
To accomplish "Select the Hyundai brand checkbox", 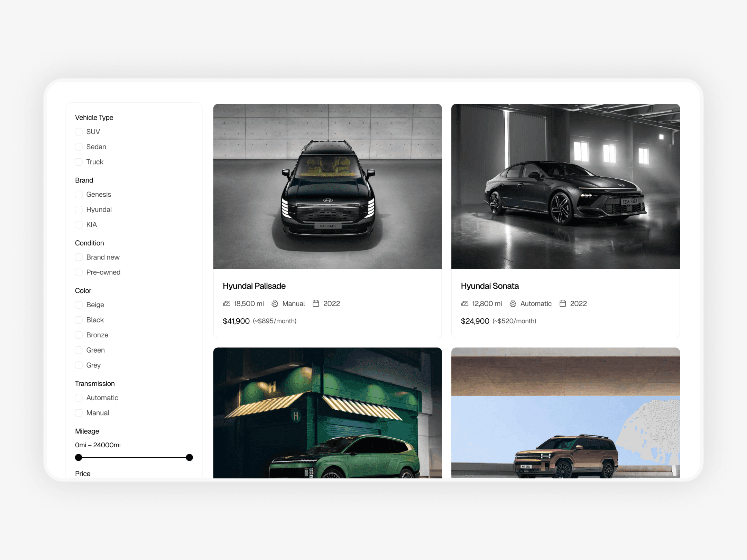I will click(x=79, y=209).
